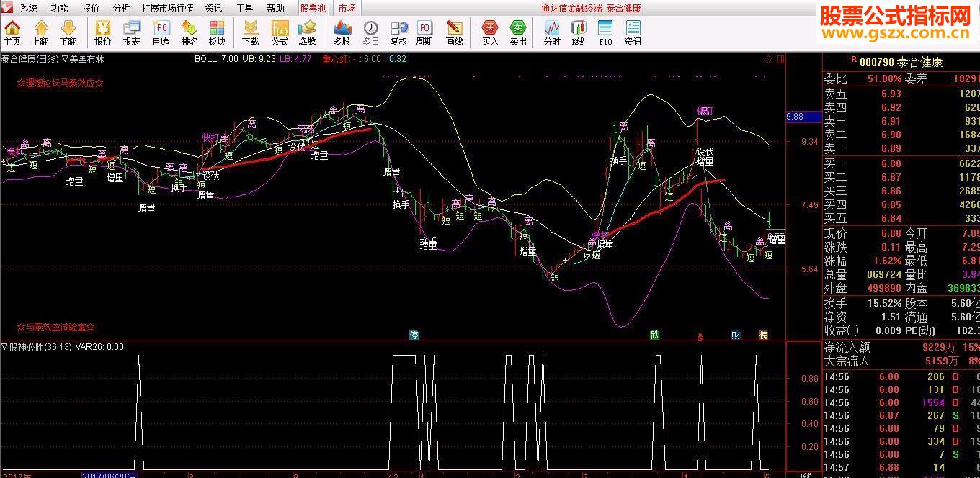The width and height of the screenshot is (980, 478).
Task: Open the 排名 ranking toolbar icon
Action: [x=190, y=33]
